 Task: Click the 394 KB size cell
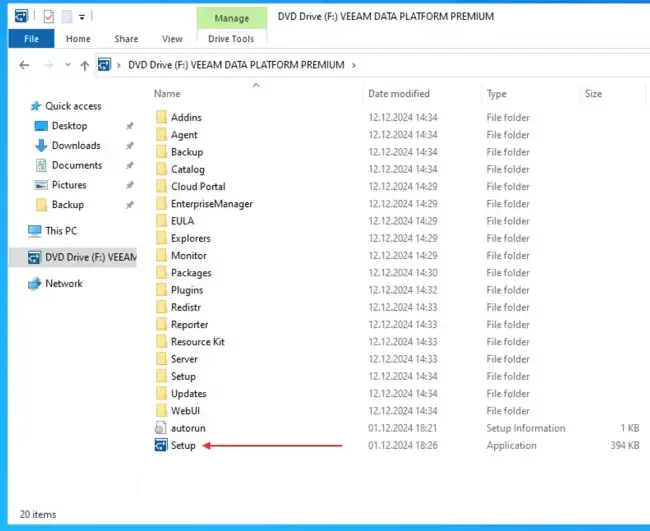click(x=624, y=445)
